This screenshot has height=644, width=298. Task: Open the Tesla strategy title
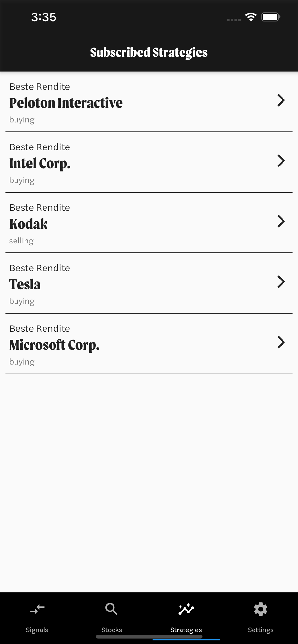pos(25,285)
